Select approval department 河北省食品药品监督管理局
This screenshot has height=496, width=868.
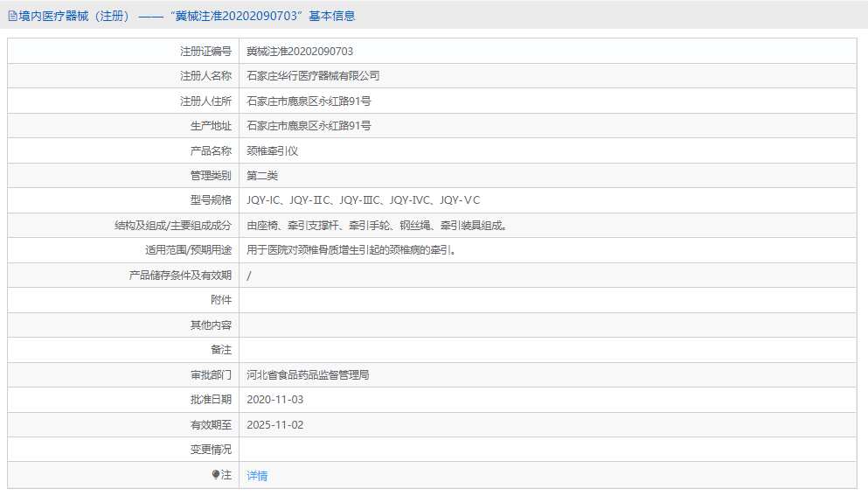click(308, 375)
